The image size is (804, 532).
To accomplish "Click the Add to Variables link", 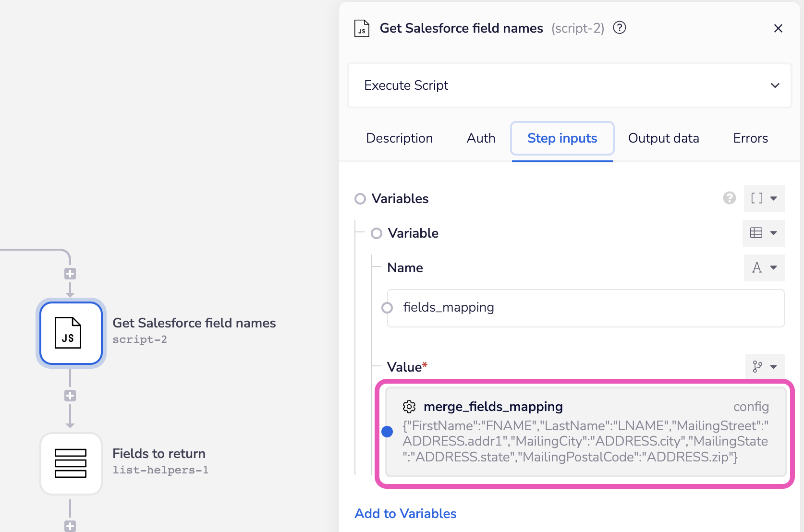I will 405,513.
